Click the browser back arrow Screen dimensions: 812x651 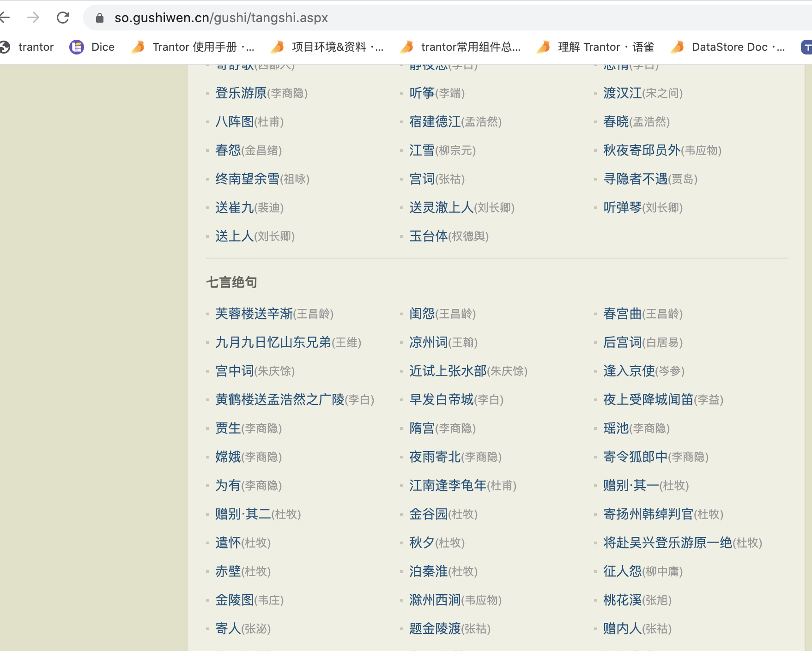pyautogui.click(x=5, y=18)
